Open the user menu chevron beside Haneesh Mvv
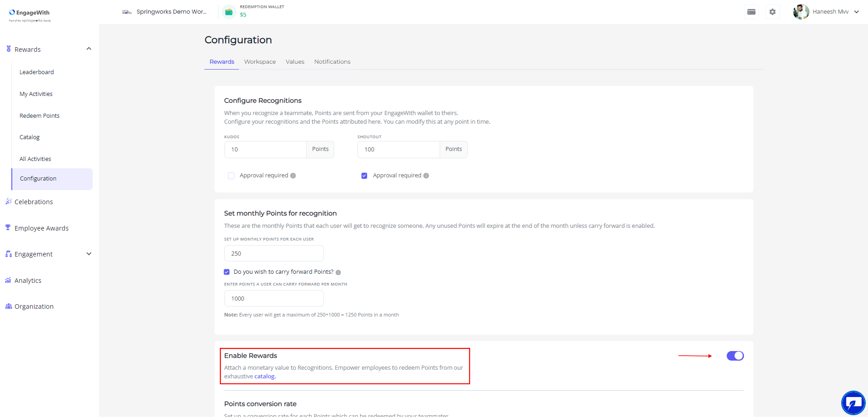This screenshot has width=868, height=417. (857, 12)
